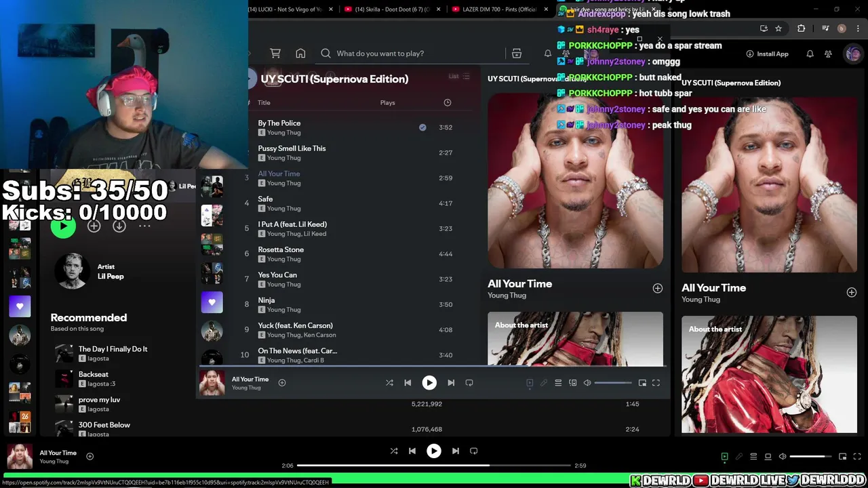
Task: Go Home in the front Spotify window
Action: [300, 54]
